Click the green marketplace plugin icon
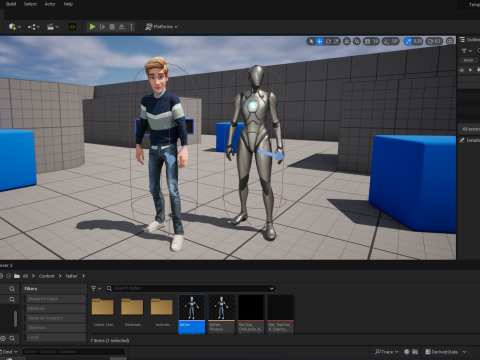The image size is (480, 360). pos(72,27)
